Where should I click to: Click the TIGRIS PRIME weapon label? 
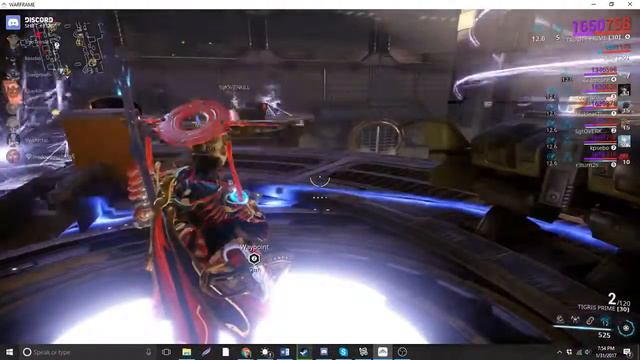pos(603,308)
